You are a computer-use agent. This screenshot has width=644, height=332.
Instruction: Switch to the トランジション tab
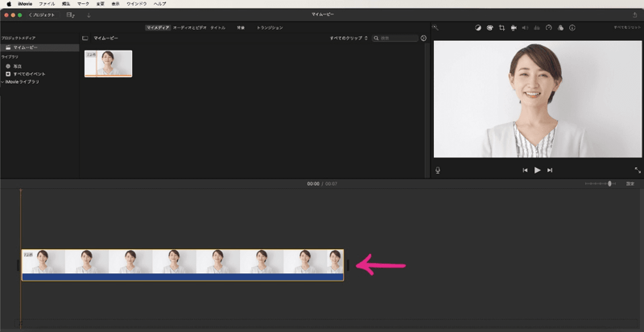click(270, 27)
